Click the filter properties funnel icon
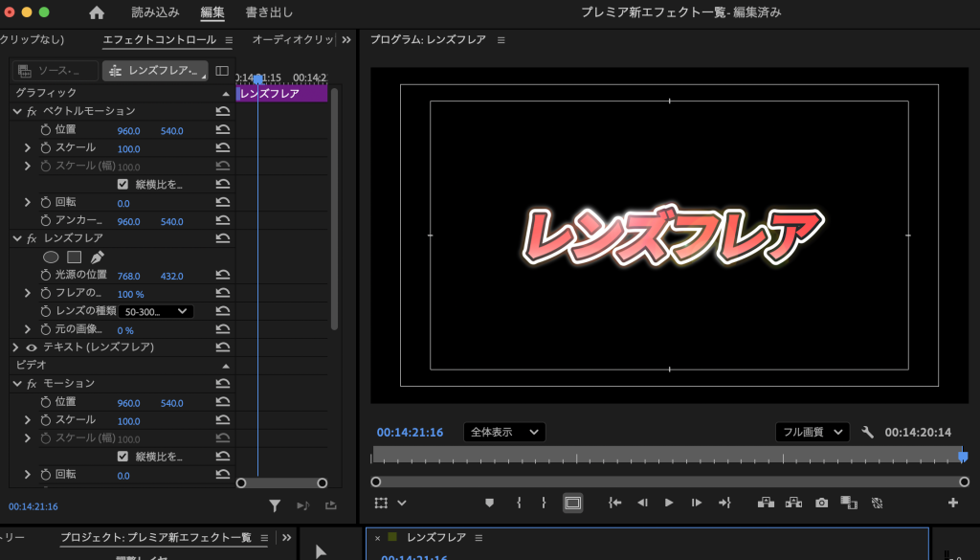Viewport: 980px width, 560px height. coord(275,505)
